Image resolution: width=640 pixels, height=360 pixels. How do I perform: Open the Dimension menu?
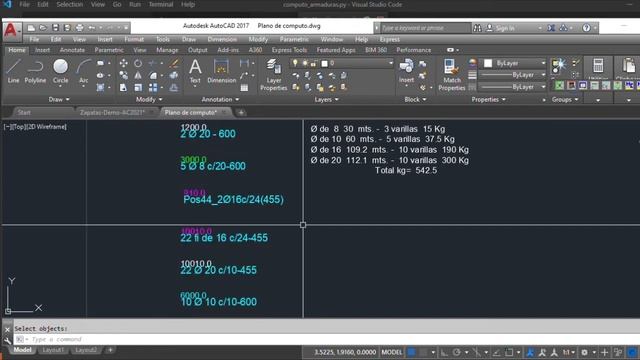click(222, 39)
